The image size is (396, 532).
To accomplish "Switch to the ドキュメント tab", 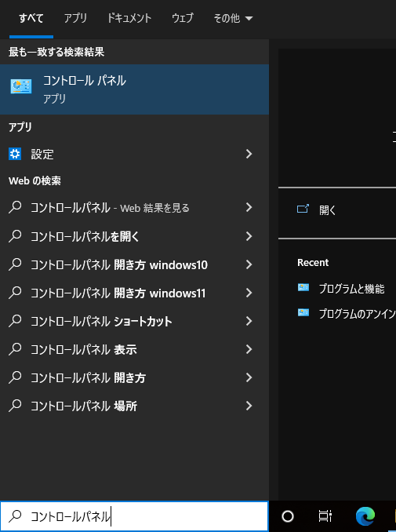I will [x=129, y=18].
